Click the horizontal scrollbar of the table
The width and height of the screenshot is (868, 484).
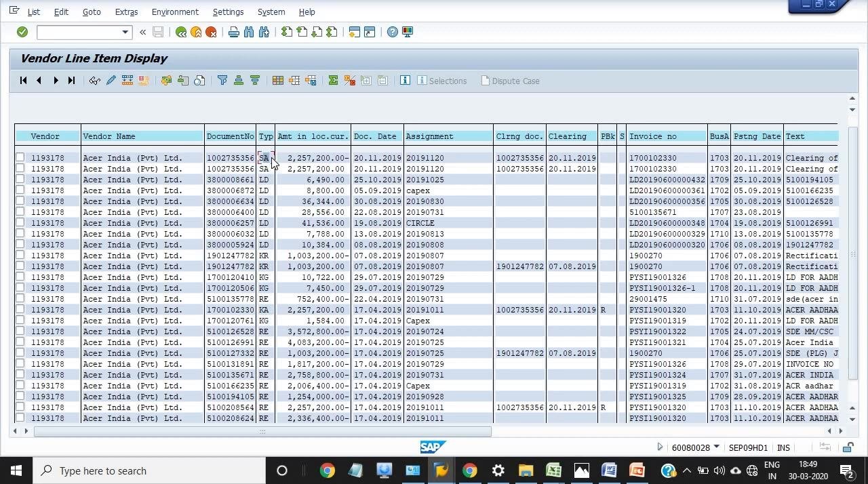(x=262, y=431)
